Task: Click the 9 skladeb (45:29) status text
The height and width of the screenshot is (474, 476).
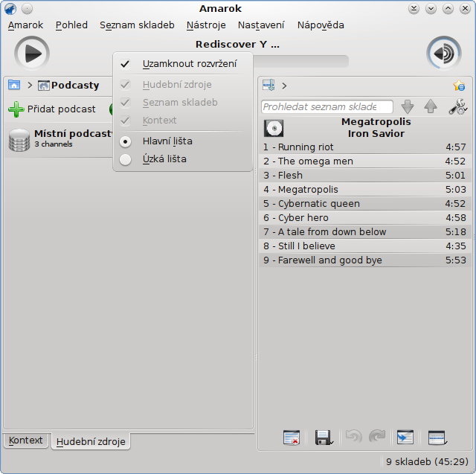Action: pyautogui.click(x=427, y=462)
